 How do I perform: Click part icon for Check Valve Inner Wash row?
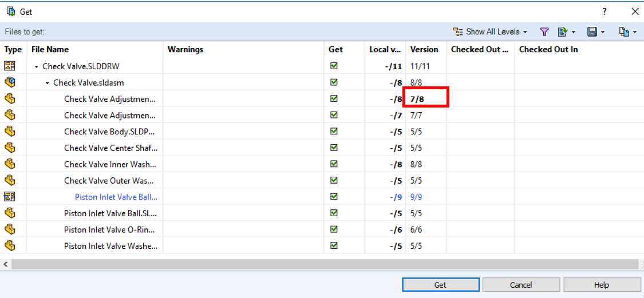(x=10, y=164)
